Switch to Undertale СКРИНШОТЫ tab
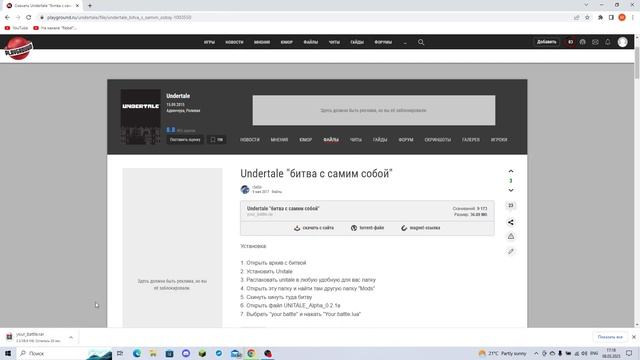This screenshot has width=640, height=360. tap(438, 140)
